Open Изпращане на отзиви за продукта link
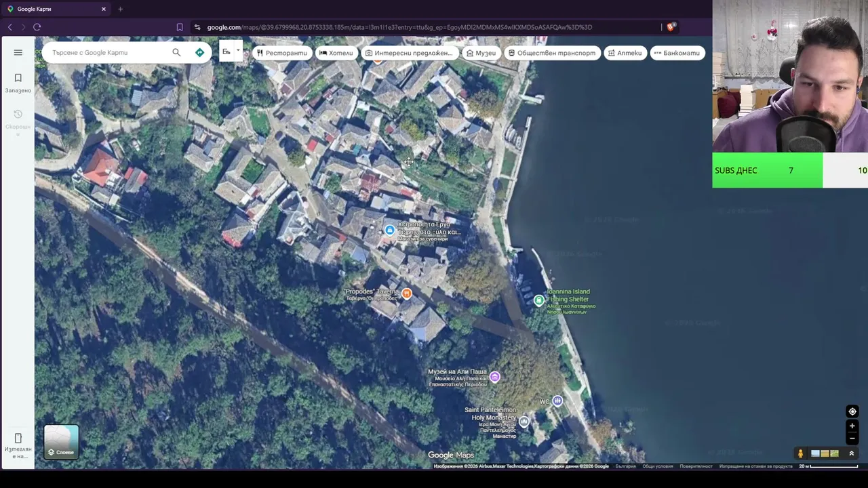The height and width of the screenshot is (488, 868). [x=756, y=466]
